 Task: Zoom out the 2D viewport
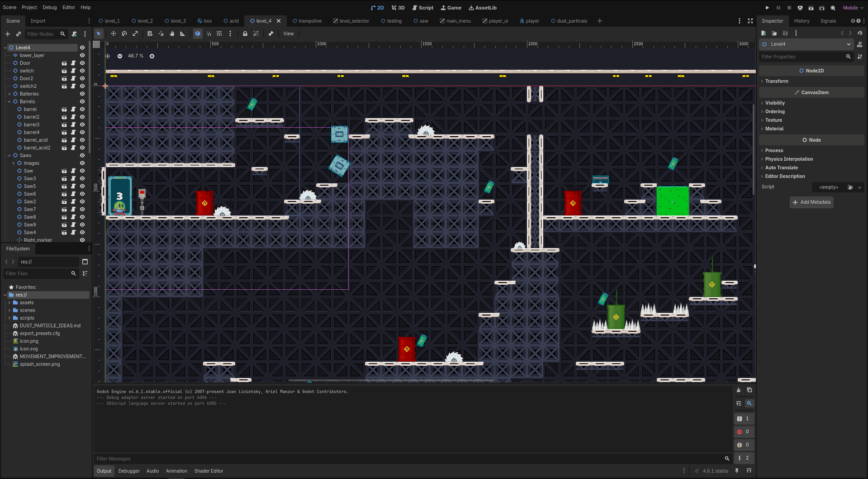coord(120,56)
